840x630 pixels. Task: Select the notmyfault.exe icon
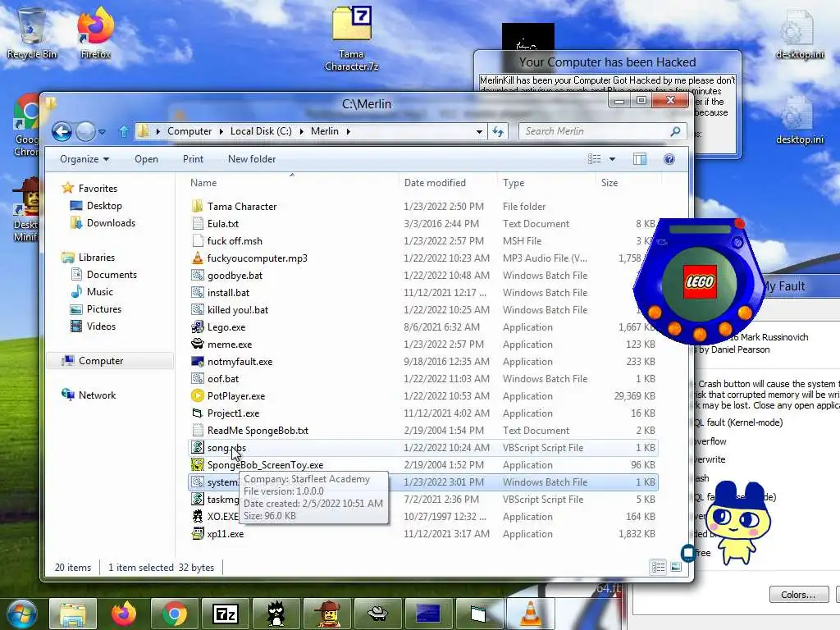198,361
